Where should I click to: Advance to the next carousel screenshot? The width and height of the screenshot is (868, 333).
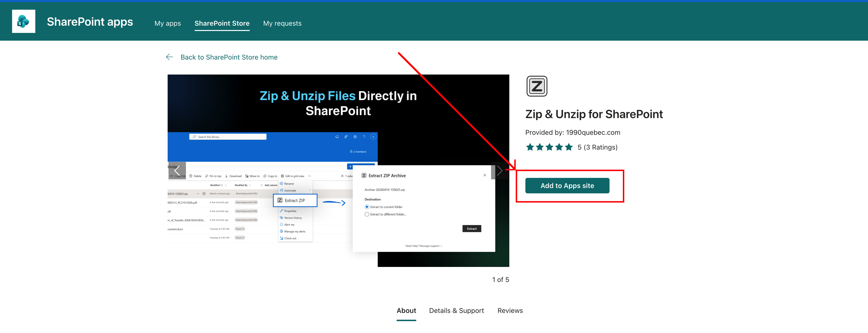(x=500, y=171)
